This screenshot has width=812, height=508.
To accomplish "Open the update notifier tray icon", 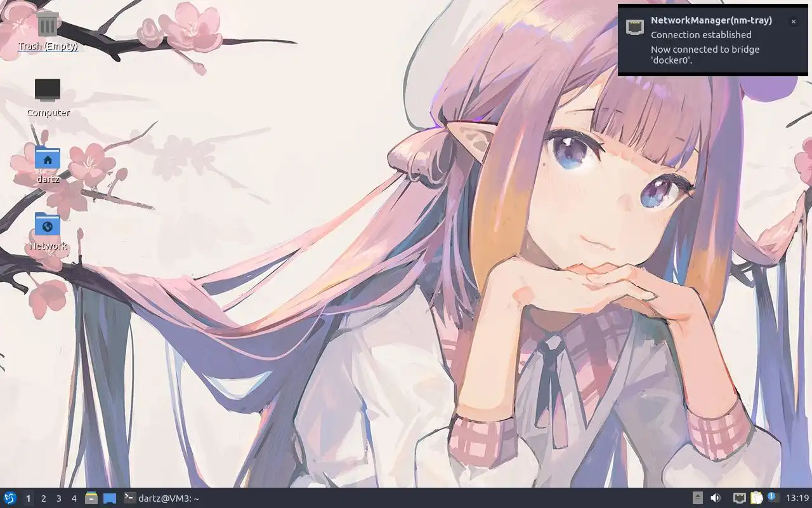I will point(773,498).
